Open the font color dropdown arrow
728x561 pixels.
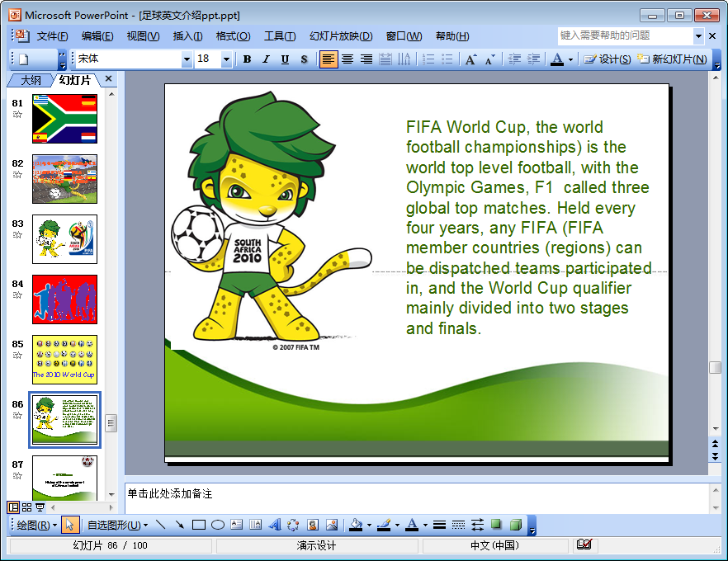point(570,59)
